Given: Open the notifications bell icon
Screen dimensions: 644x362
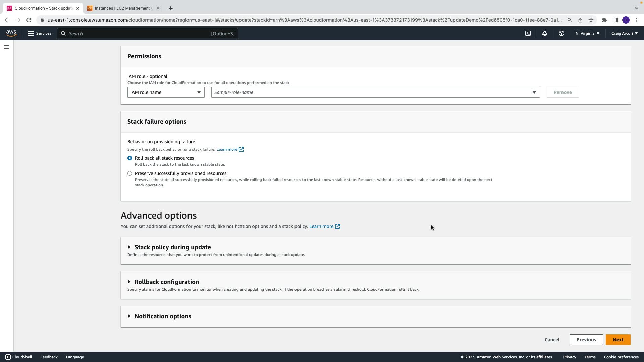Looking at the screenshot, I should 545,33.
